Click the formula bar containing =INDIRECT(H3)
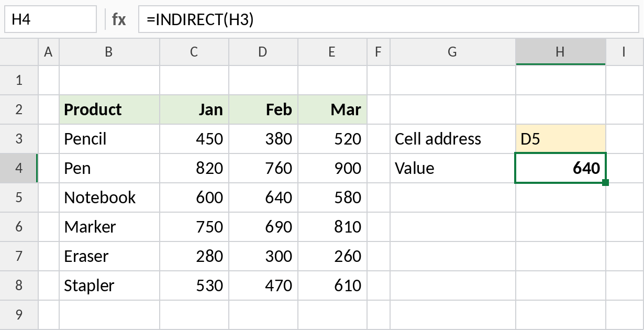The width and height of the screenshot is (644, 330). [388, 19]
